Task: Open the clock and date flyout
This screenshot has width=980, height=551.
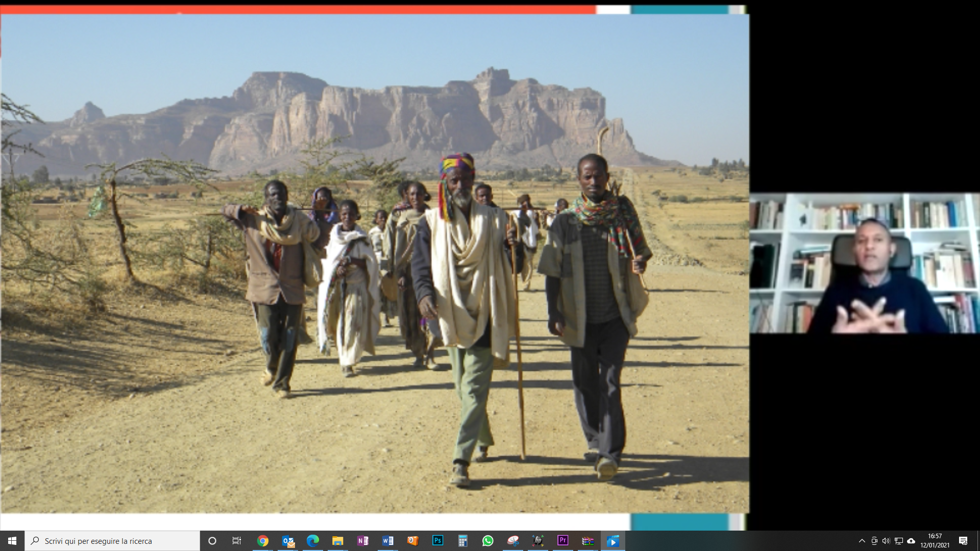Action: tap(935, 541)
